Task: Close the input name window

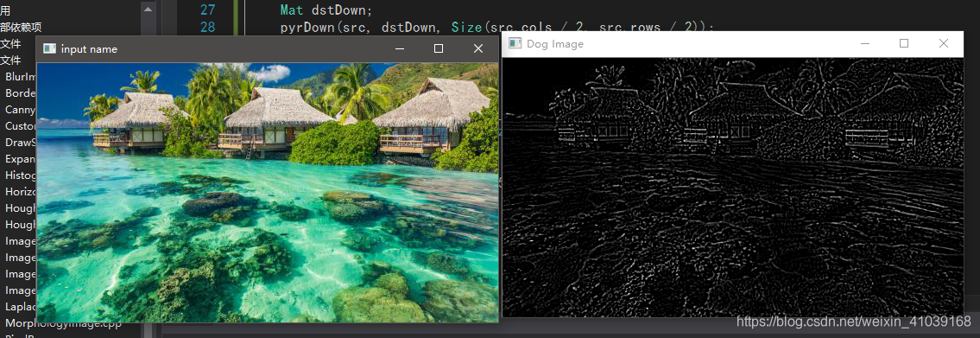Action: 478,48
